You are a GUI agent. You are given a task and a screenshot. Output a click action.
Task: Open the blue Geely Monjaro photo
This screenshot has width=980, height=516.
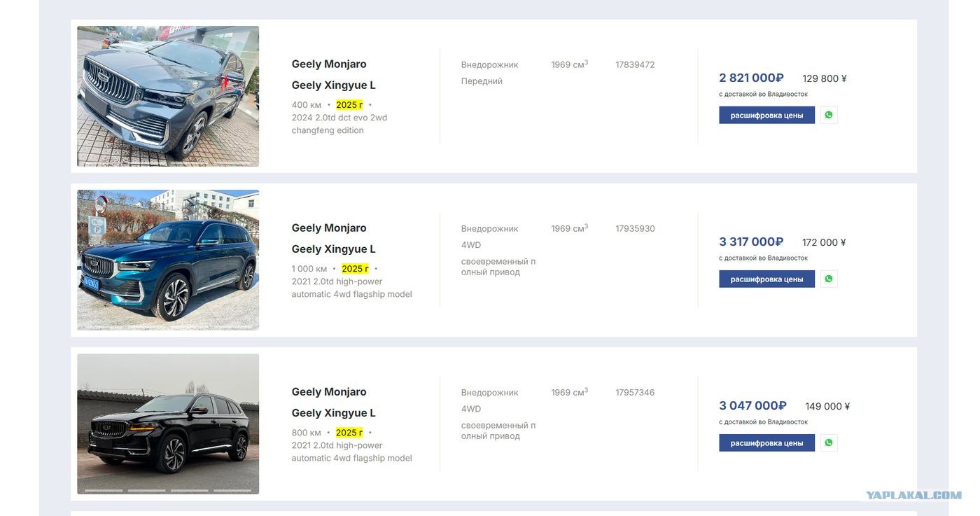click(168, 260)
